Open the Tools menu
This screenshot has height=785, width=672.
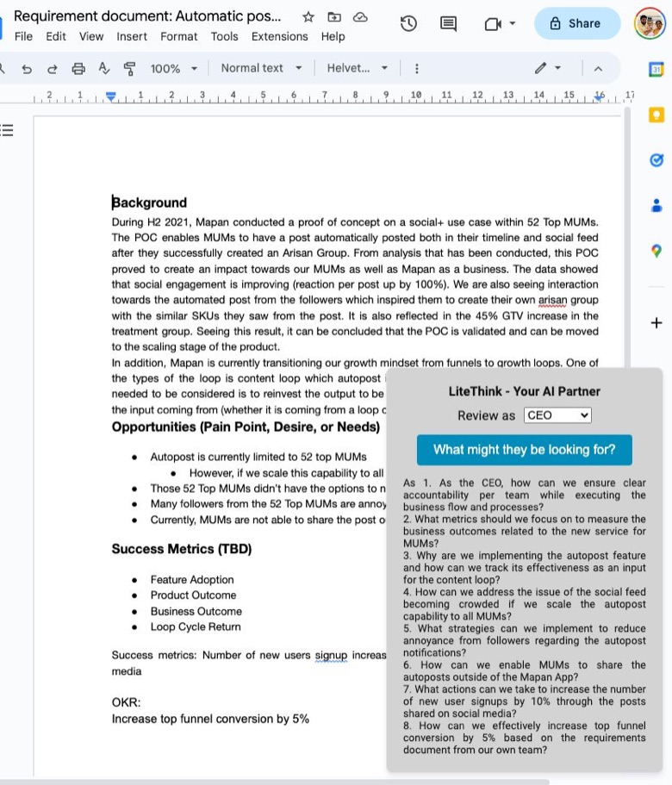224,36
